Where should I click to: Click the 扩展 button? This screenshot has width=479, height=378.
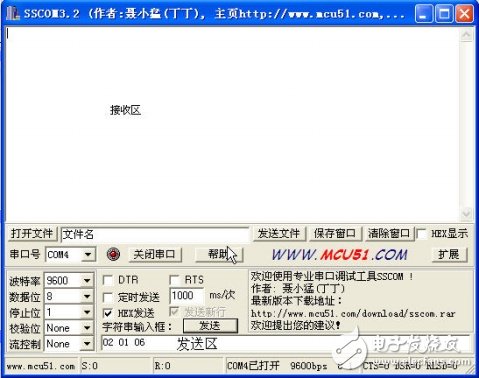coord(449,255)
